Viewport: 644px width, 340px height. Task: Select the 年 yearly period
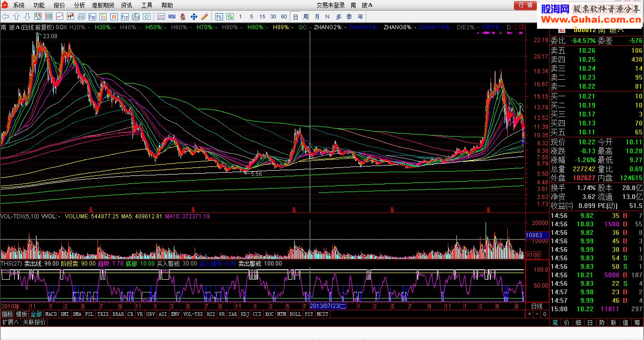(361, 17)
